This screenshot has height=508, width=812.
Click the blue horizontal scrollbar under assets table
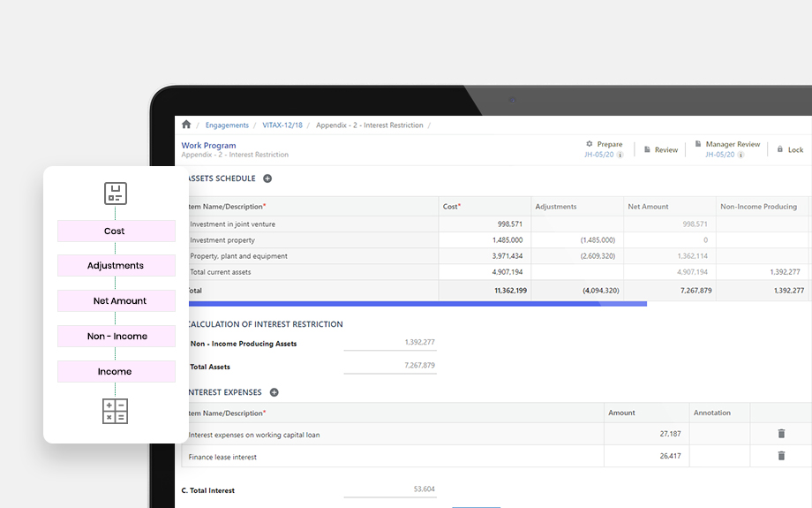coord(417,304)
